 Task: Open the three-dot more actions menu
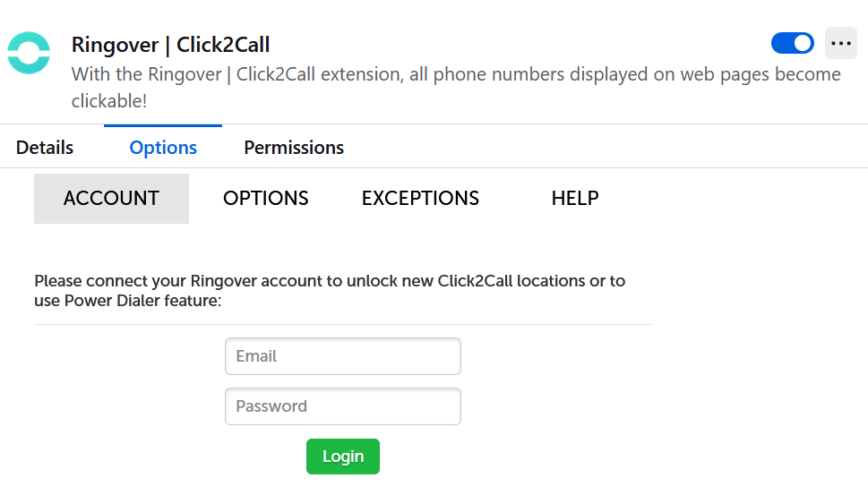click(x=841, y=43)
